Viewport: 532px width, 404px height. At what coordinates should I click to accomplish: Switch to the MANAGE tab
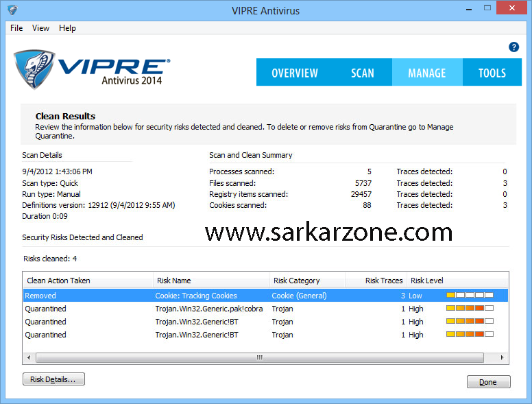427,72
